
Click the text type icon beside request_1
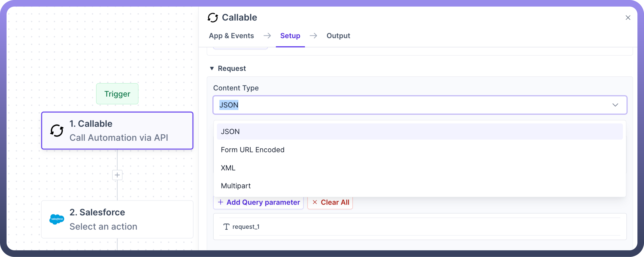[x=226, y=227]
